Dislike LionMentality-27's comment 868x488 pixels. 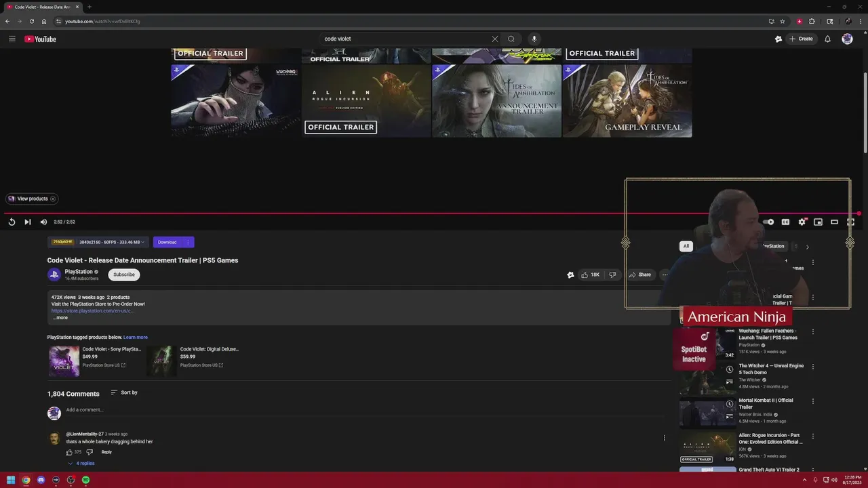tap(90, 452)
